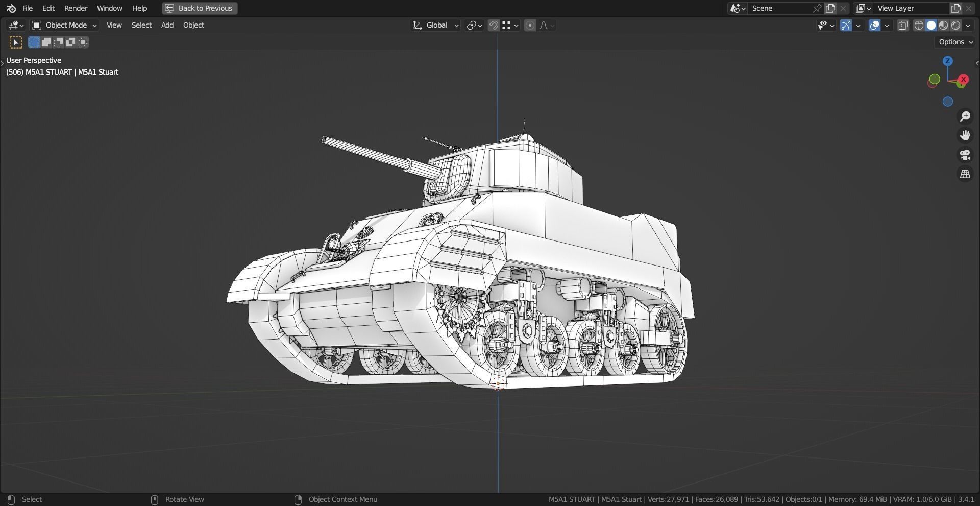The width and height of the screenshot is (980, 506).
Task: Choose the Intersect Selection mode
Action: 83,42
